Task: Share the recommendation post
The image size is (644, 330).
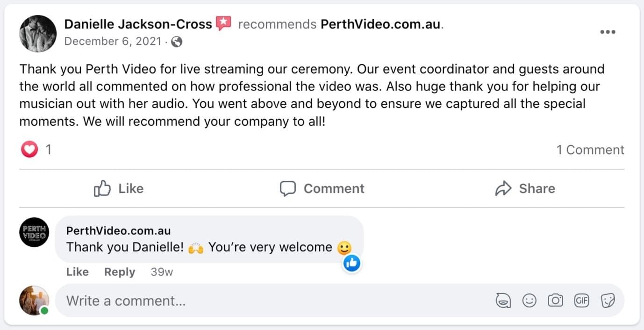Action: 525,188
